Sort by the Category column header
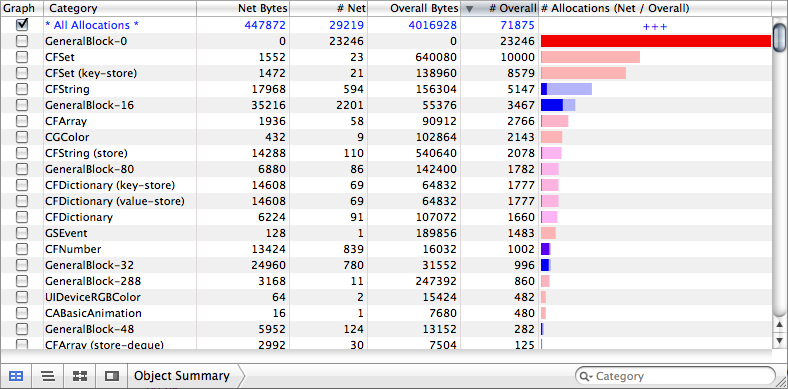The height and width of the screenshot is (389, 788). point(120,9)
